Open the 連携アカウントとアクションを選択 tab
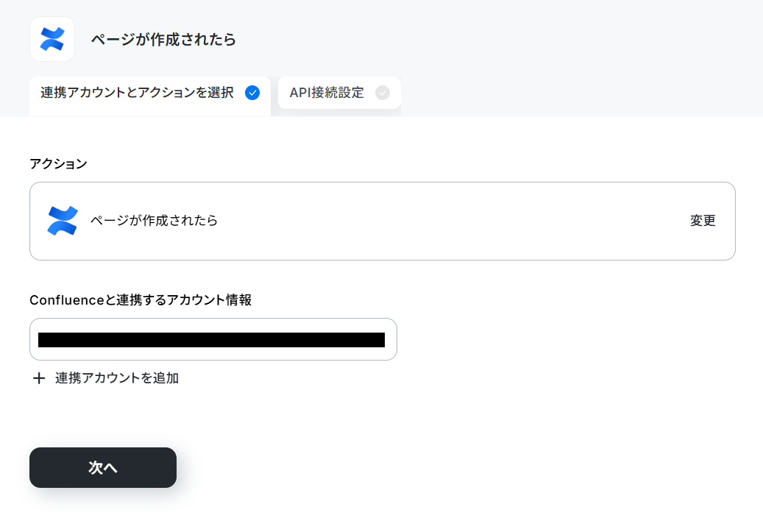Screen dimensions: 763x532 pos(150,96)
